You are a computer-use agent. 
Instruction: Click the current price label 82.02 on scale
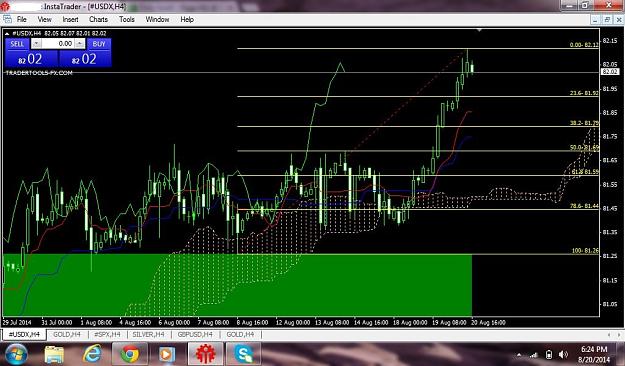coord(610,72)
